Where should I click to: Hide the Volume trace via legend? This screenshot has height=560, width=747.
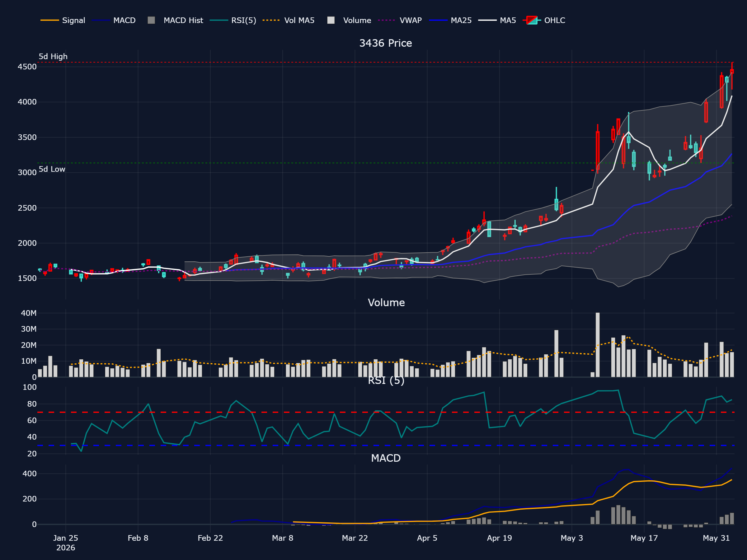[x=349, y=20]
